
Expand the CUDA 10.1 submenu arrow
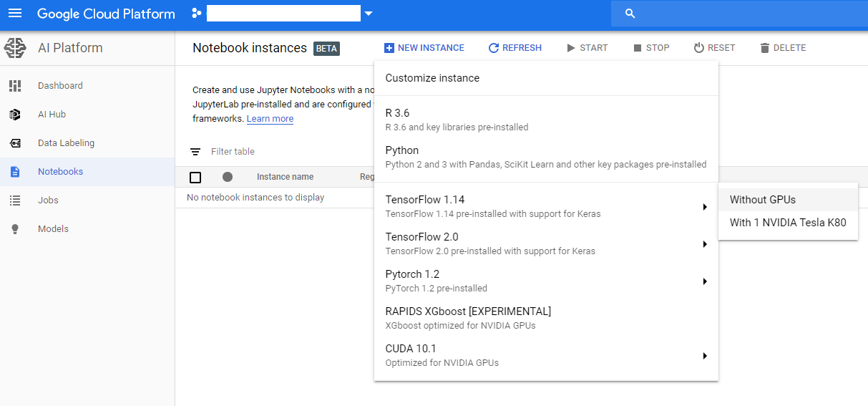tap(705, 356)
